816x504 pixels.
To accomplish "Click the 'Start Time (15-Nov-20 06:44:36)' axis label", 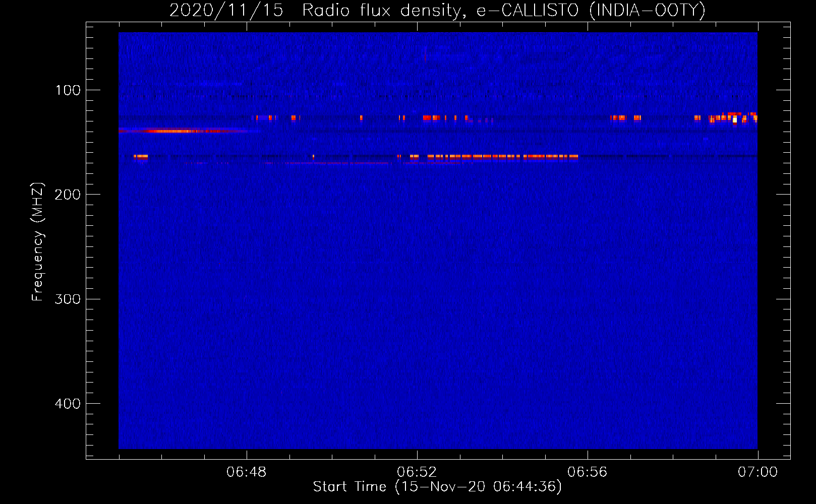I will tap(437, 487).
